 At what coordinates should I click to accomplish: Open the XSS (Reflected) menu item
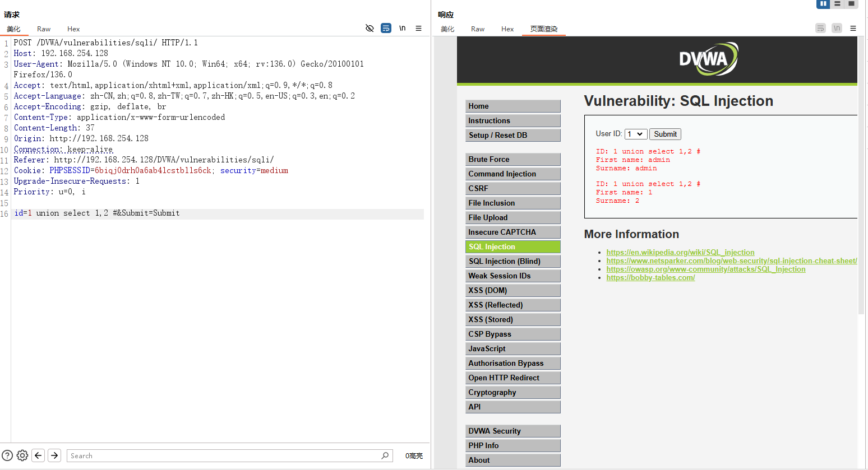coord(513,305)
